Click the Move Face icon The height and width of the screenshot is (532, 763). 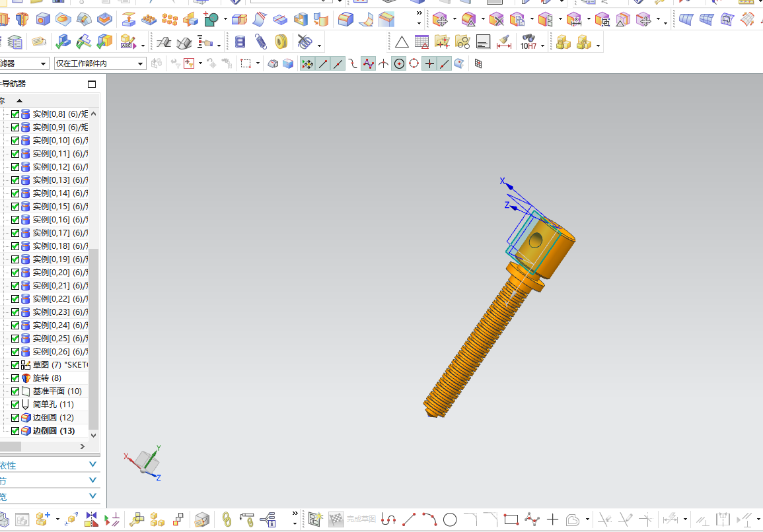[440, 20]
